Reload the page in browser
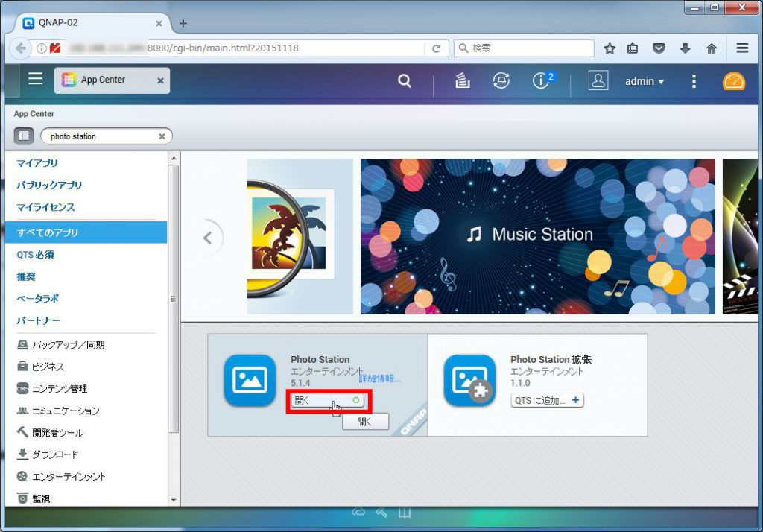Image resolution: width=763 pixels, height=532 pixels. (x=437, y=48)
